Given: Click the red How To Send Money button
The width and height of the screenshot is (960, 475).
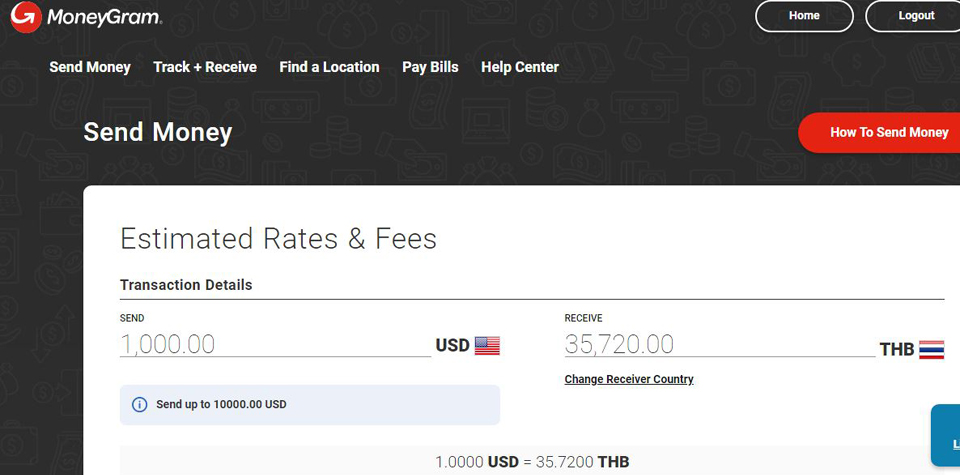Looking at the screenshot, I should (x=880, y=132).
